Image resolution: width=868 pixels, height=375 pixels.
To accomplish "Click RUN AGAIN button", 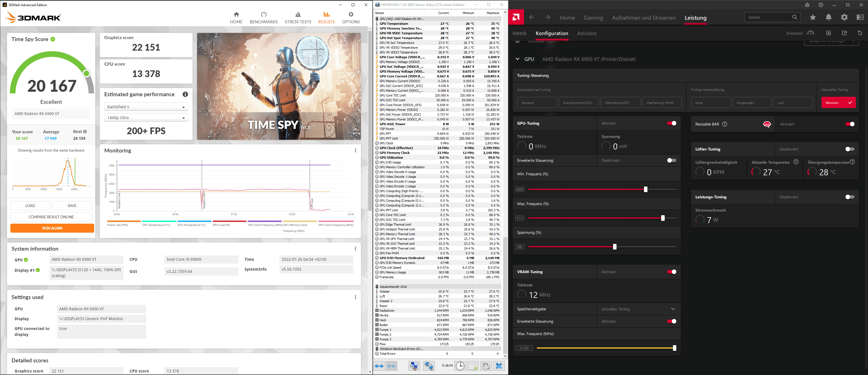I will 52,228.
